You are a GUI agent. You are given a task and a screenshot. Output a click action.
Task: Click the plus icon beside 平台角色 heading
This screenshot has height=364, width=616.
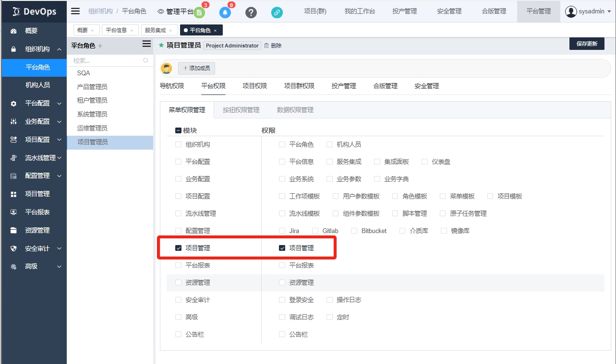(100, 46)
